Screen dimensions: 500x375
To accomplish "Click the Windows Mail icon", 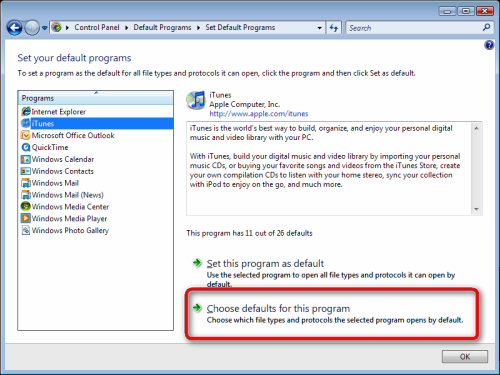I will point(26,183).
